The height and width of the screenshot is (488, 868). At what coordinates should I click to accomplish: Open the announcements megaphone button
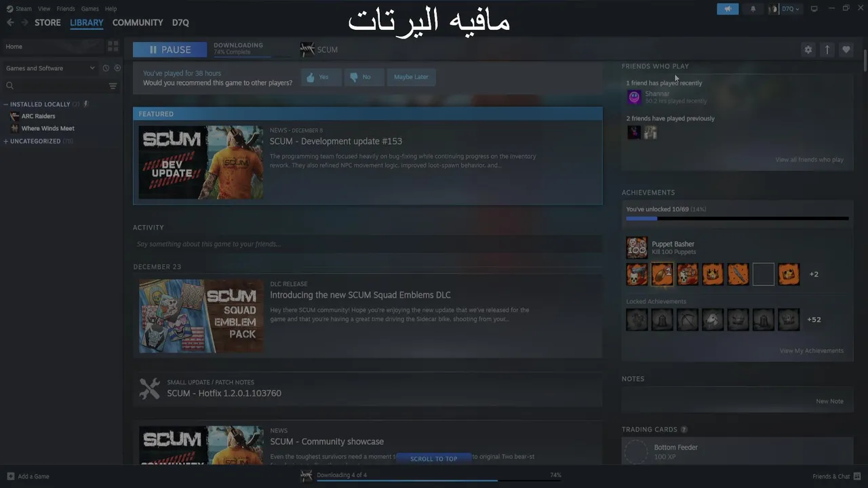tap(728, 9)
